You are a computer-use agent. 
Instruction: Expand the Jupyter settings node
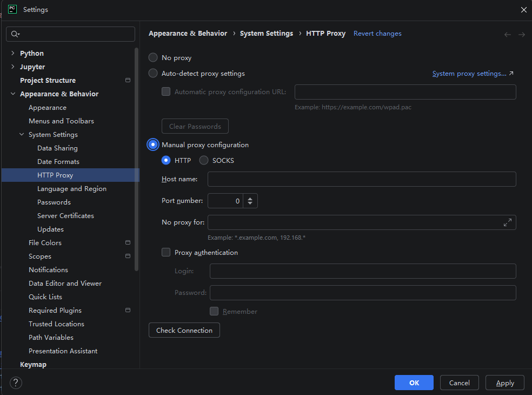coord(12,67)
